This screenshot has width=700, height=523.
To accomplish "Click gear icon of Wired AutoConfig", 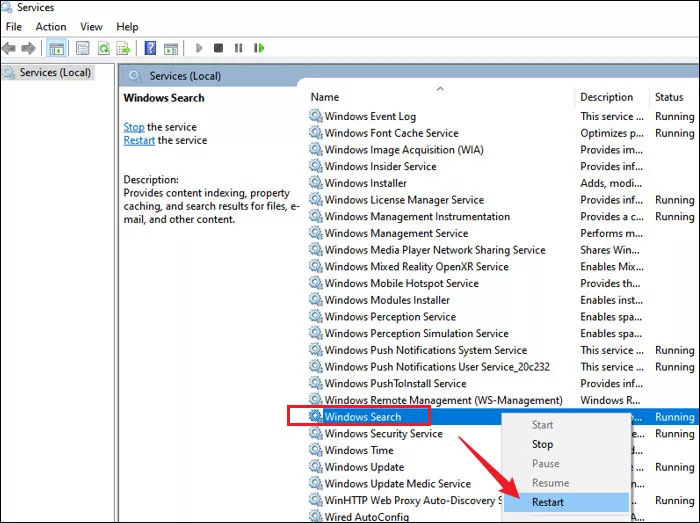I will 316,516.
